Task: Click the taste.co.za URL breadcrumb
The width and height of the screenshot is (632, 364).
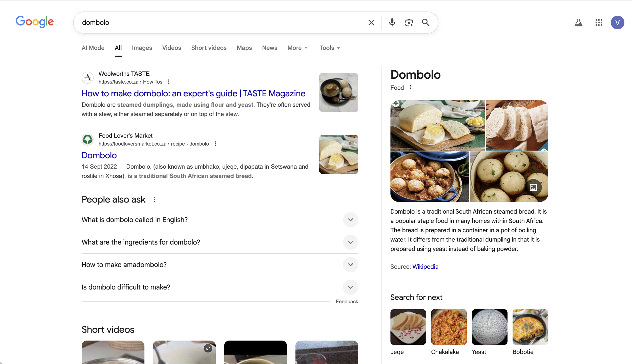Action: tap(130, 82)
